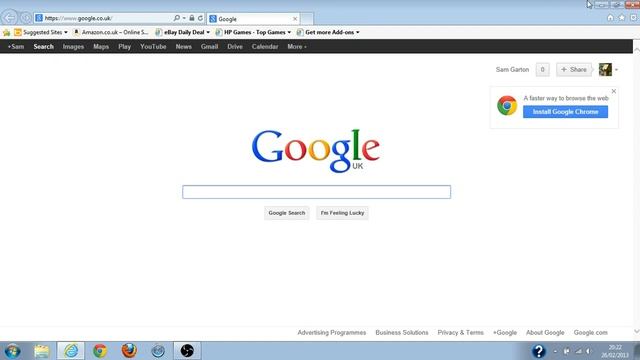640x360 pixels.
Task: Open Drive in the Google bar
Action: coord(235,47)
